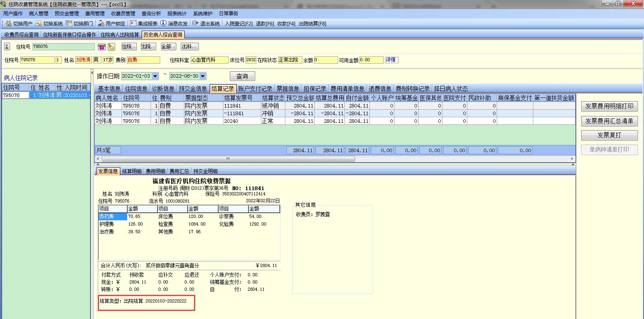Open the 票据信息 tab
The image size is (644, 319).
(x=288, y=89)
